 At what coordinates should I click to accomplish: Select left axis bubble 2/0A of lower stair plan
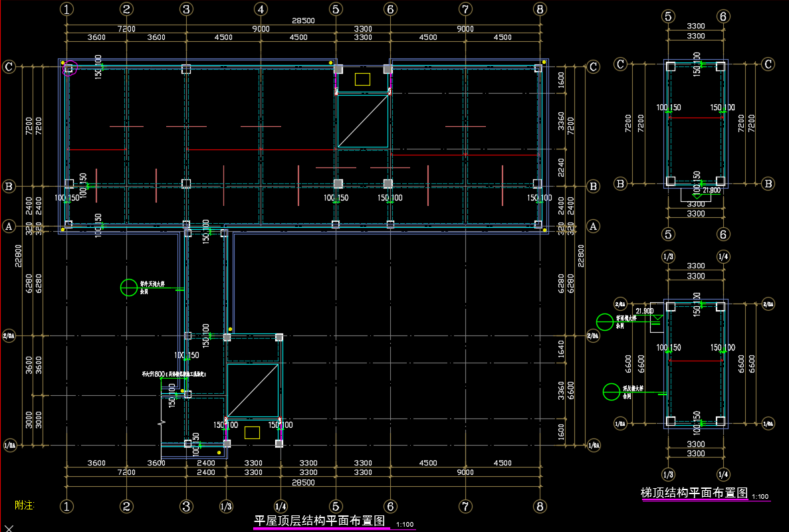click(x=620, y=304)
